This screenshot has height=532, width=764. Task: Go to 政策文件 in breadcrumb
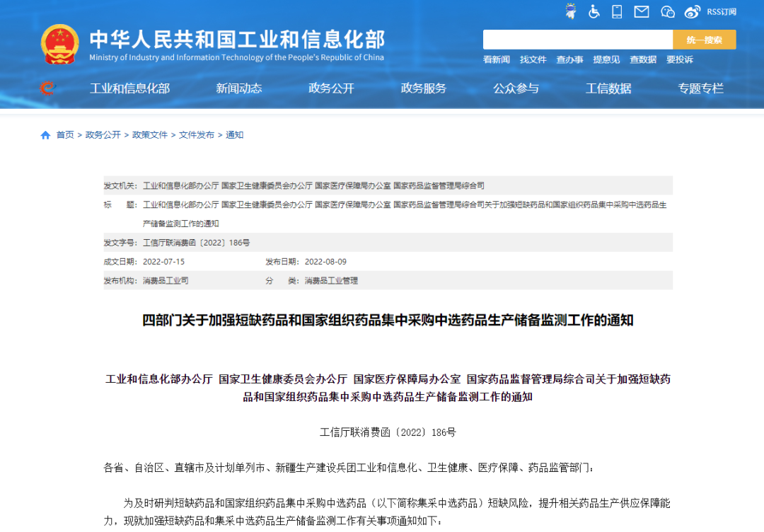click(149, 135)
